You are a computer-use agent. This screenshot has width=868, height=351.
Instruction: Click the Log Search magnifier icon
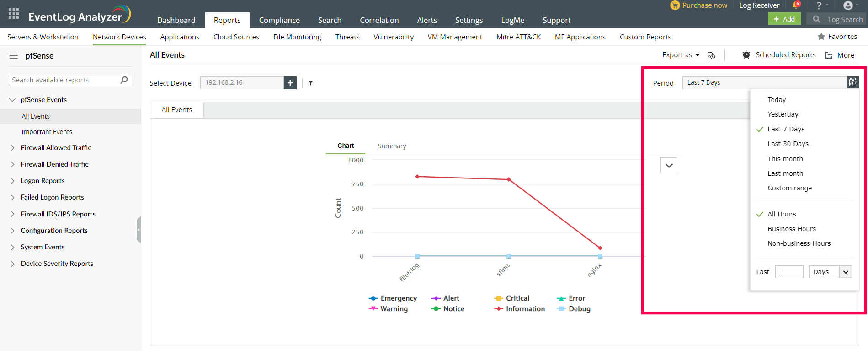point(816,19)
